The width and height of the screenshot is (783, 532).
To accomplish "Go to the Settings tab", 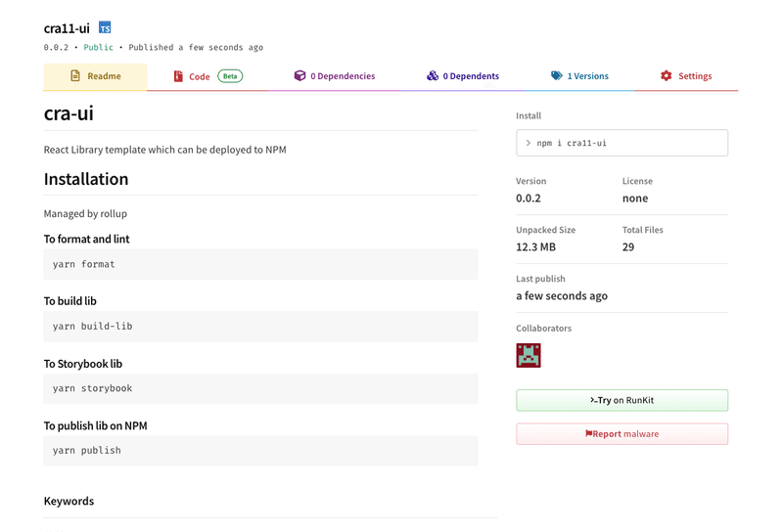I will (x=686, y=76).
